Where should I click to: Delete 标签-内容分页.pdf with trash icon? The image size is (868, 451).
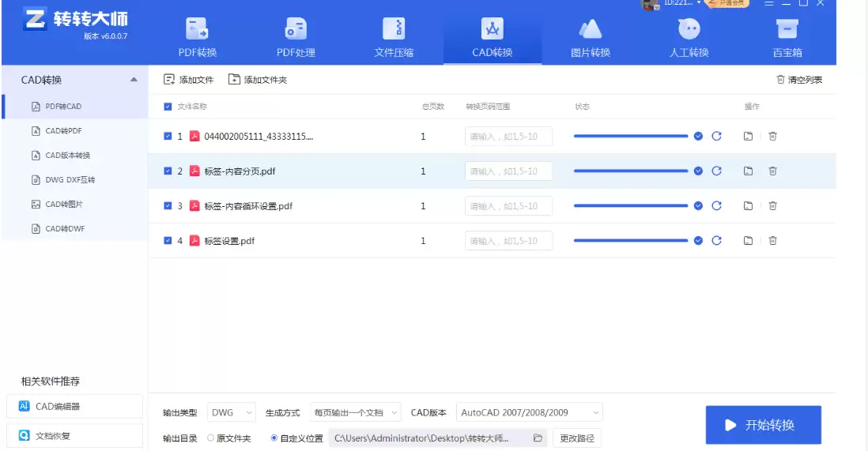point(772,171)
